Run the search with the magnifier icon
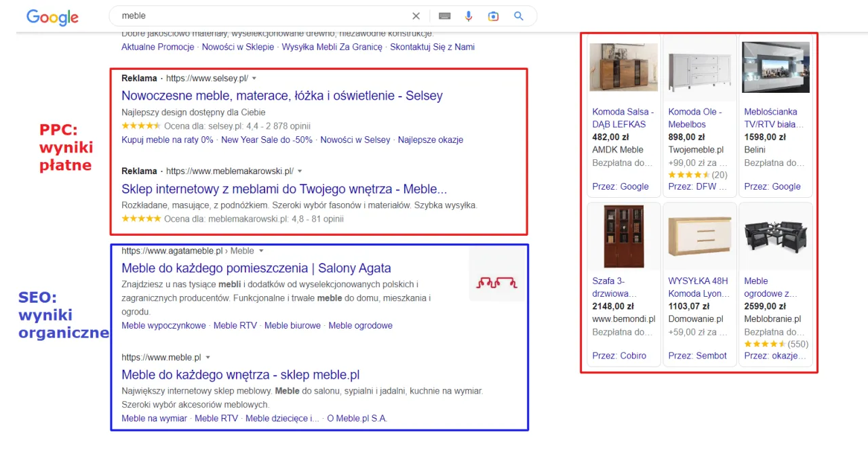Viewport: 868px width, 456px height. coord(518,16)
